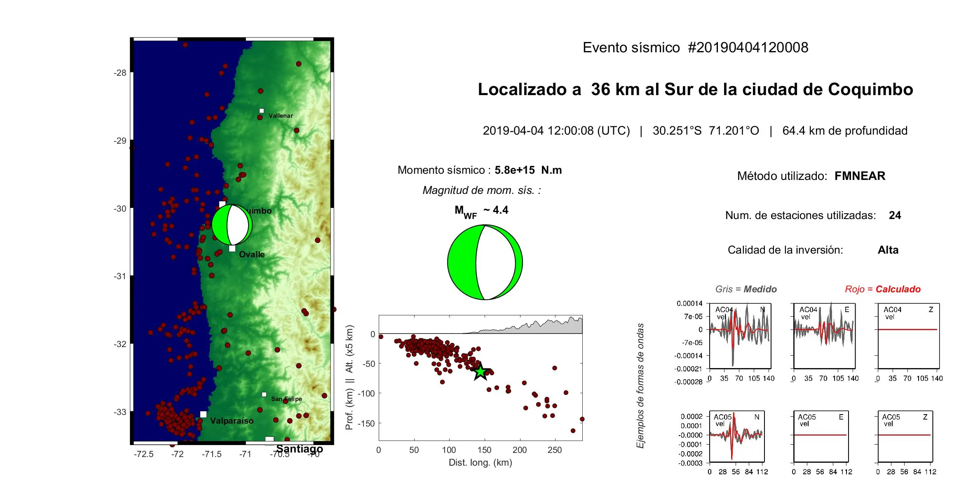
Task: Open the AC04 Z waveform plot
Action: [908, 336]
